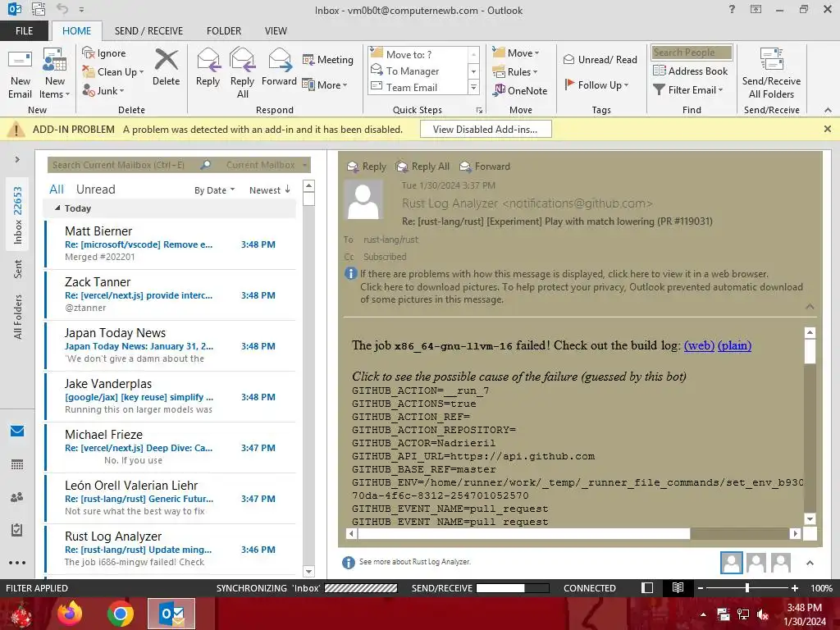
Task: Open the Quick Steps dialog launcher
Action: tap(479, 111)
